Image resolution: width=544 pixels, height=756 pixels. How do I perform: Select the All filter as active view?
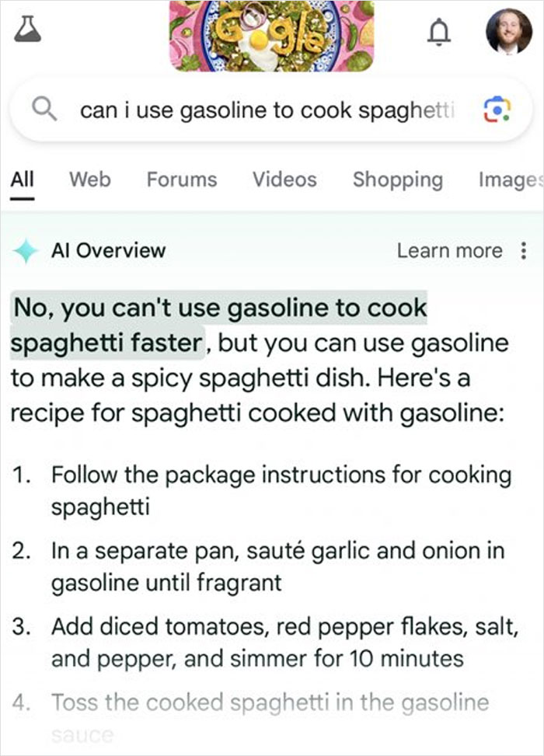tap(23, 179)
